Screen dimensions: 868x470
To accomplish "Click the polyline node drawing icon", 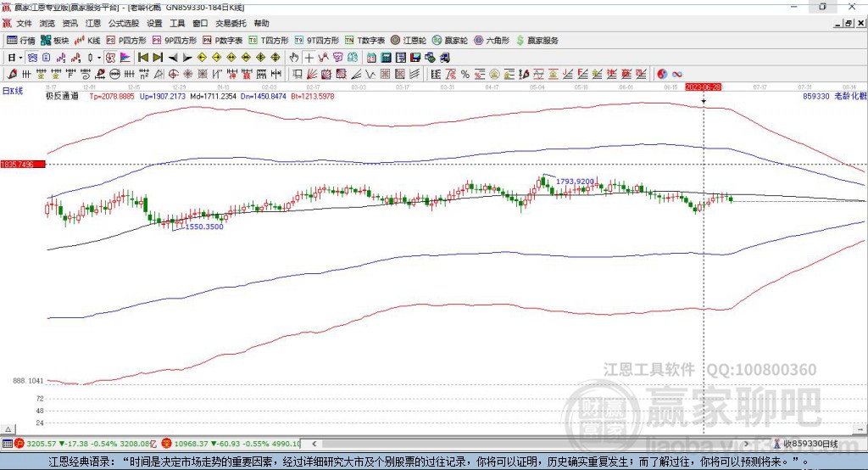I will [323, 58].
